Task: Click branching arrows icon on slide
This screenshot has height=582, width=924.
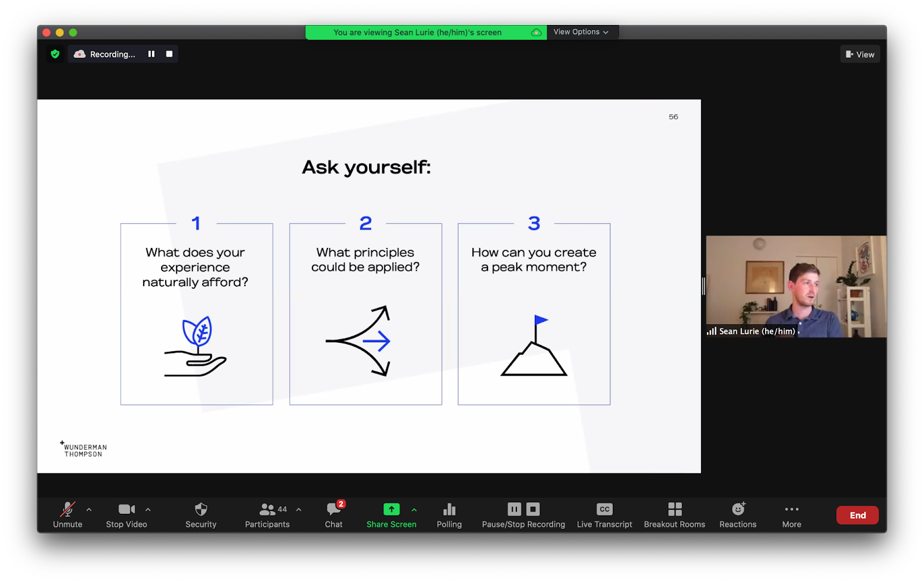Action: click(359, 341)
